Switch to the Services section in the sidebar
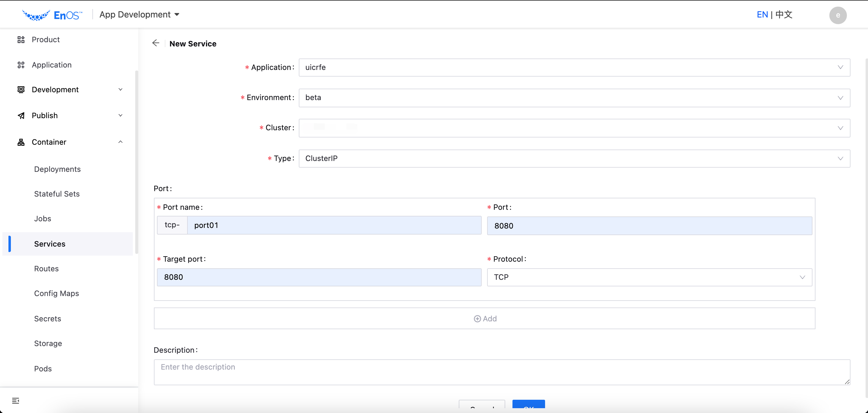 49,244
